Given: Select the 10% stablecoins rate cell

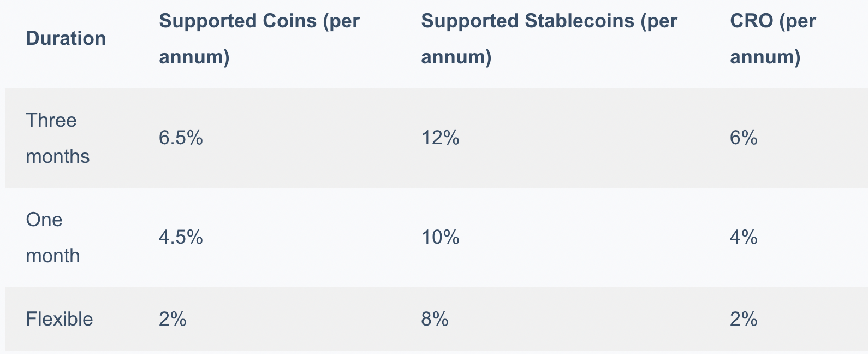Looking at the screenshot, I should [x=440, y=238].
